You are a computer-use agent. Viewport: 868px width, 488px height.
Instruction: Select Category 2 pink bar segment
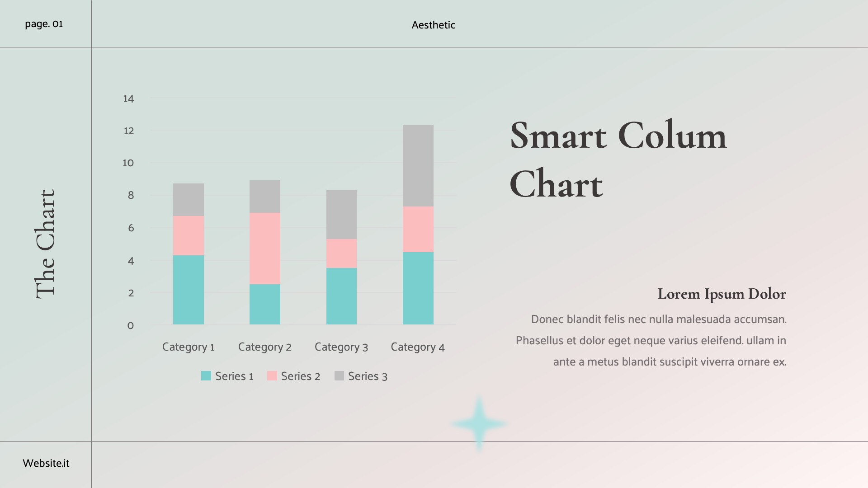[x=265, y=249]
